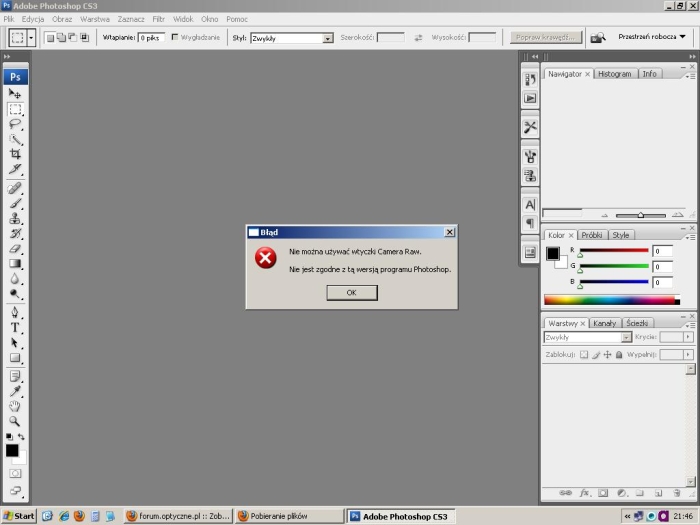Open the Krycie opacity arrow
This screenshot has width=700, height=525.
[x=688, y=337]
